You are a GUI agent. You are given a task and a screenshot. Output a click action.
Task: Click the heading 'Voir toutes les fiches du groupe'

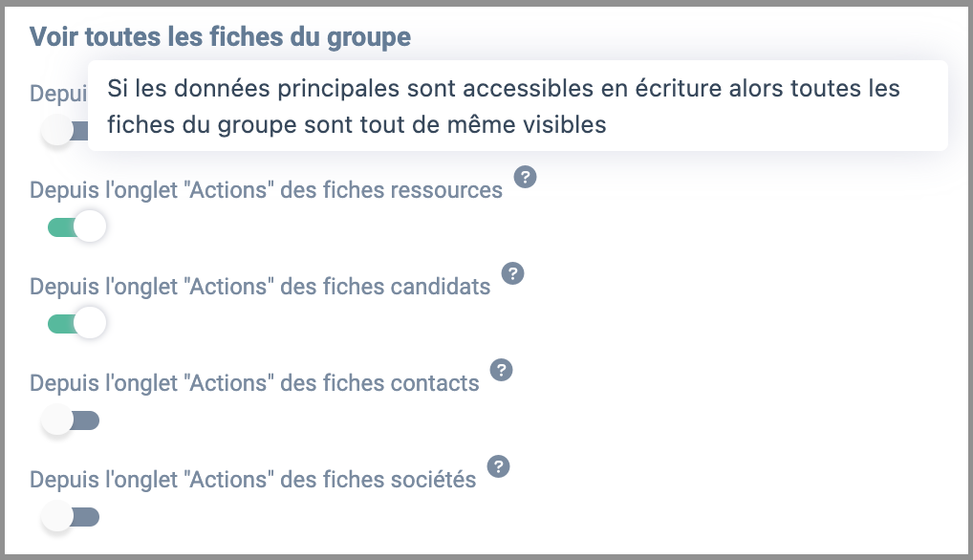220,37
